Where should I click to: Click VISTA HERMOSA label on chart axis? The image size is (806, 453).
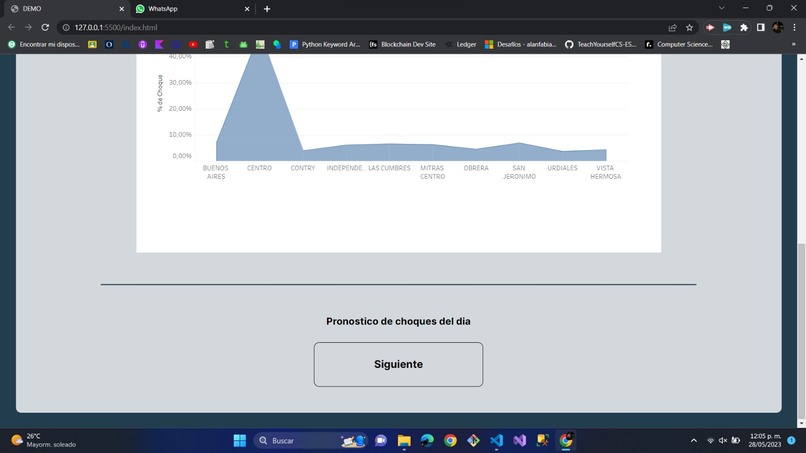(x=606, y=172)
